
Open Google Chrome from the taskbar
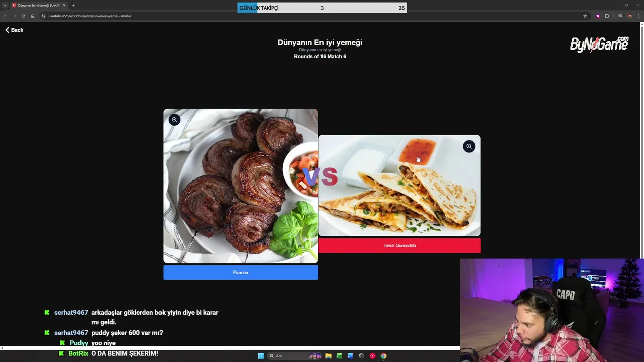click(383, 356)
